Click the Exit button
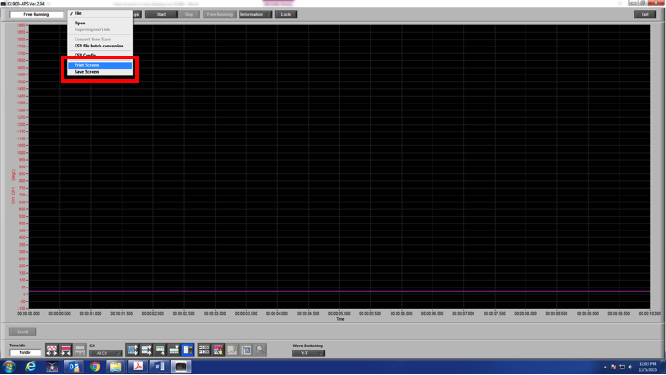 (x=645, y=14)
